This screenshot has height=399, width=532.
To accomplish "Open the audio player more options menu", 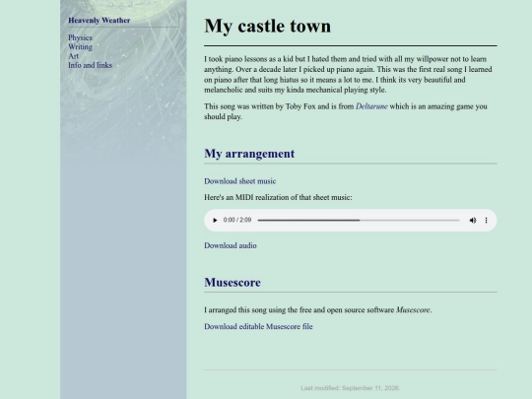I will click(x=487, y=221).
